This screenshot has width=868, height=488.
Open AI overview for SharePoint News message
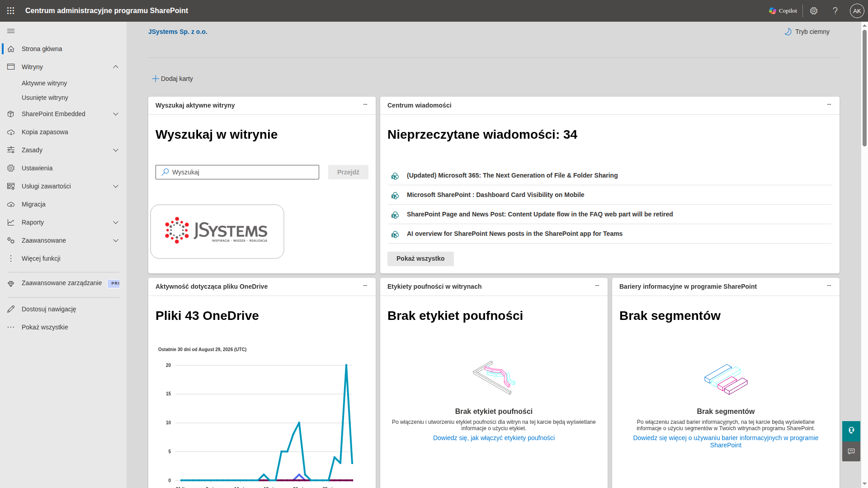[x=514, y=234]
